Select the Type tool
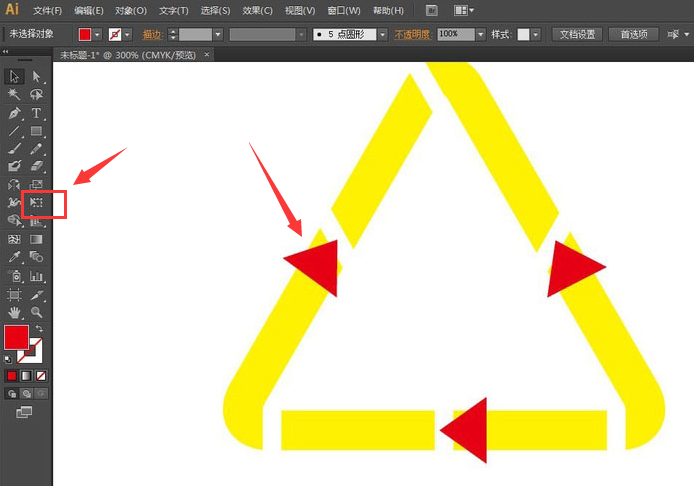This screenshot has width=694, height=486. pos(36,113)
